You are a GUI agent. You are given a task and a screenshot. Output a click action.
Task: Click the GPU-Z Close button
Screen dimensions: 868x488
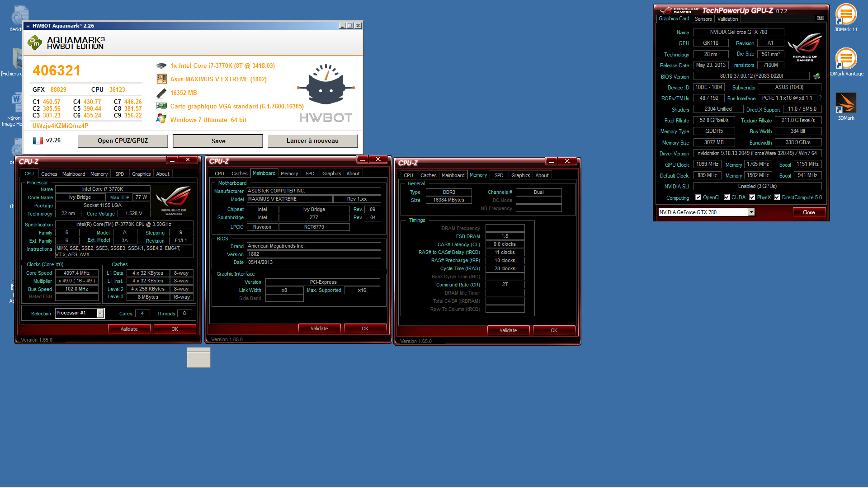click(809, 212)
